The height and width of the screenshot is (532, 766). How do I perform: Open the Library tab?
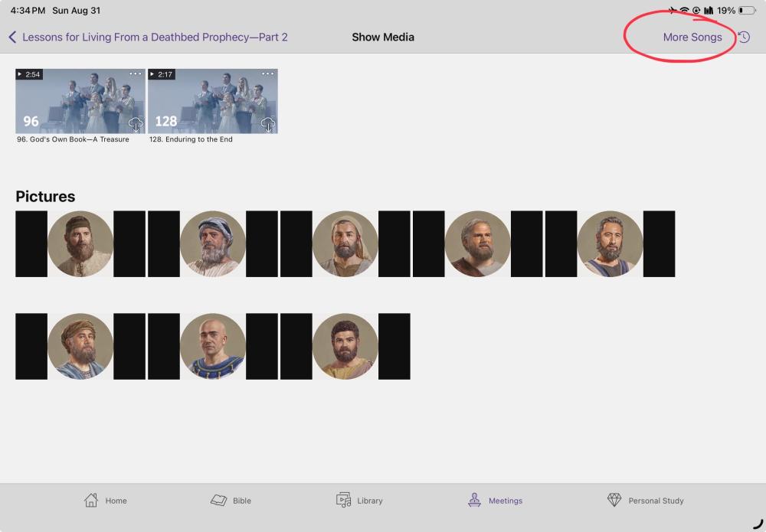(359, 501)
